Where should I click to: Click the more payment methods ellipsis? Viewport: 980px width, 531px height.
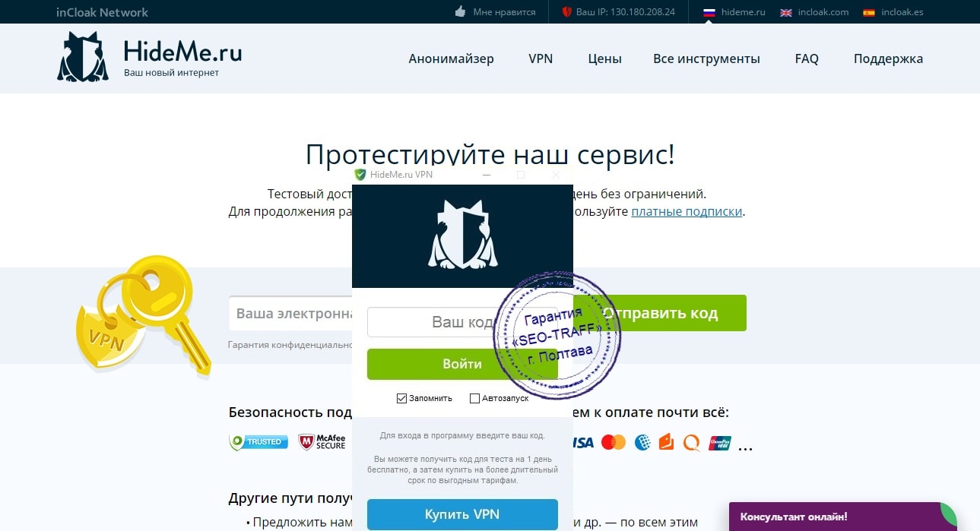pyautogui.click(x=745, y=447)
